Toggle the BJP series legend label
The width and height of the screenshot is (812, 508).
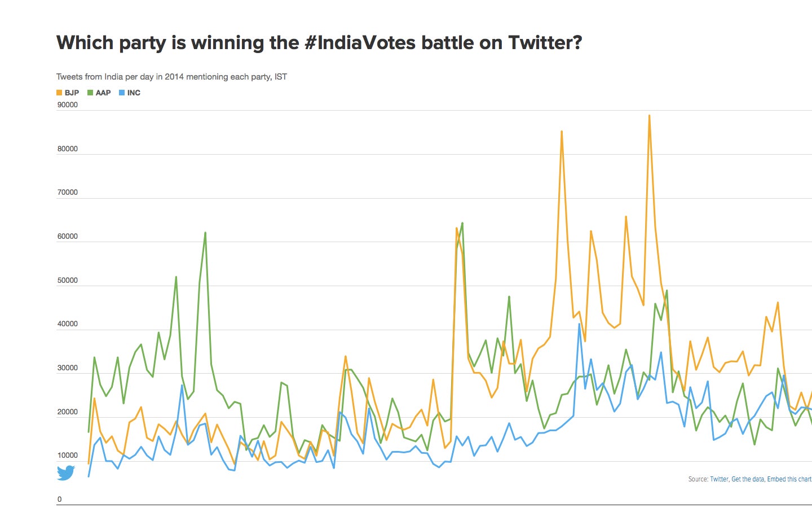coord(72,93)
